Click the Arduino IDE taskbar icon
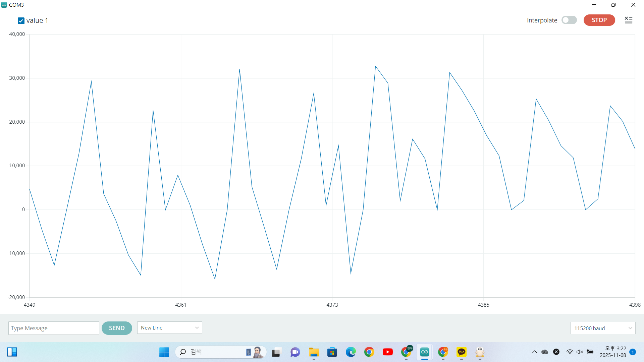Viewport: 644px width, 362px height. [x=425, y=352]
